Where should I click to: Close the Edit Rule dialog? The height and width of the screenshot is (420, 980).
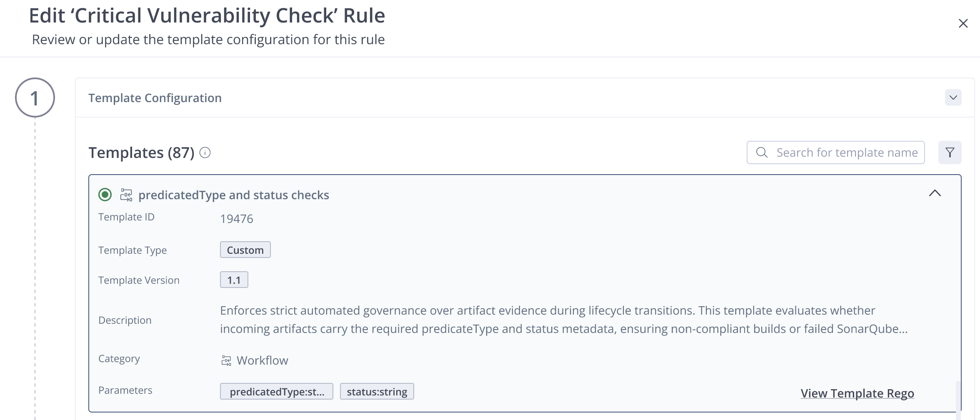click(x=963, y=23)
